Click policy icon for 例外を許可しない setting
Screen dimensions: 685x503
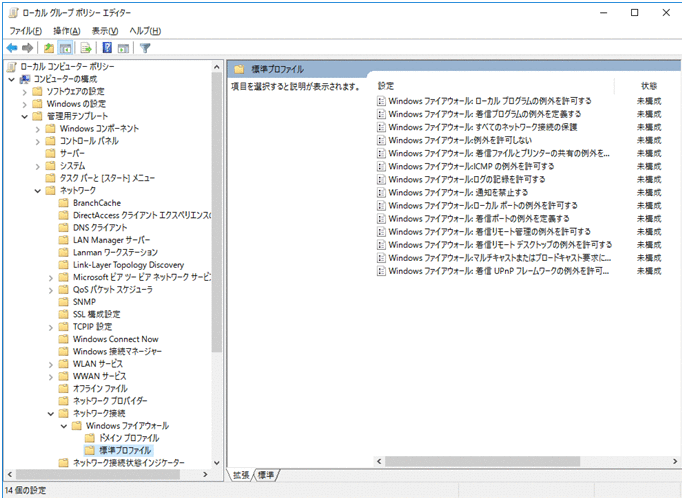coord(381,140)
